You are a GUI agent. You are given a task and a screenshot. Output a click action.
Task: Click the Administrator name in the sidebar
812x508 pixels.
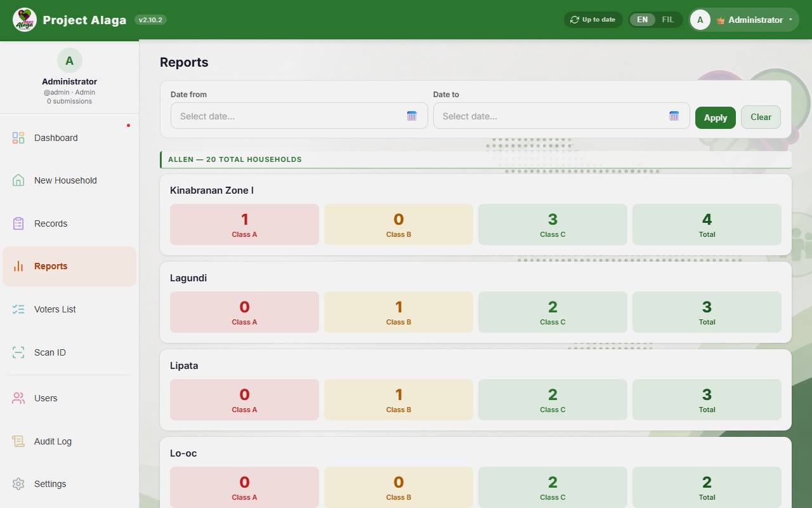click(70, 81)
